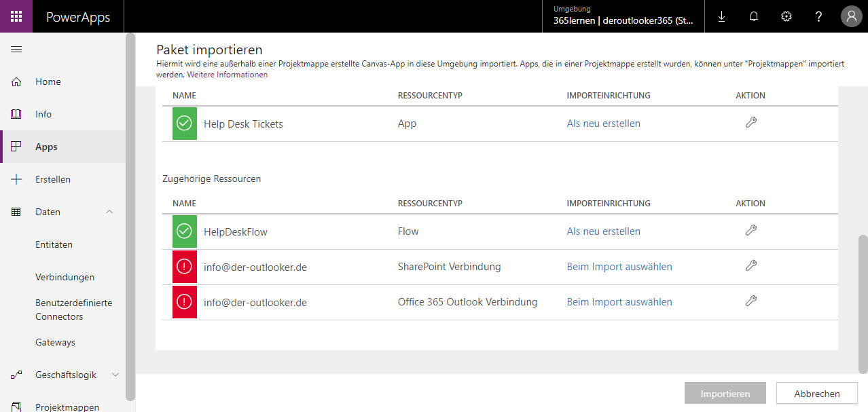This screenshot has width=868, height=412.
Task: Open the Umgebung environment selector
Action: (x=623, y=16)
